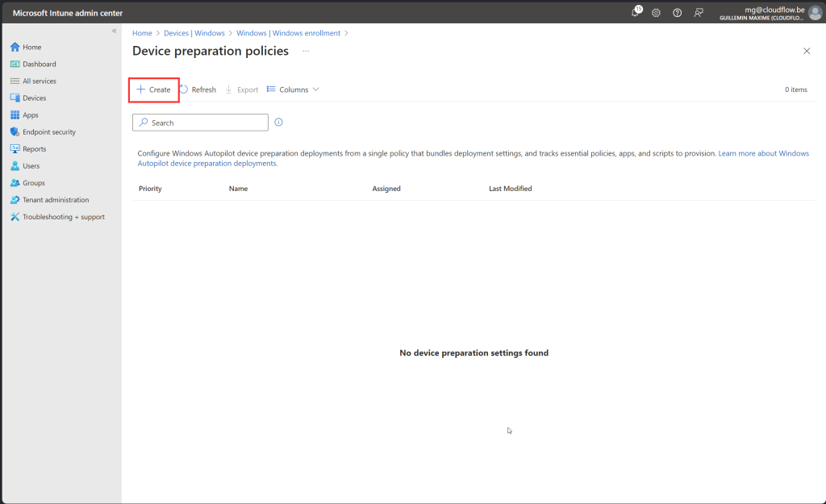Click the Tenant administration icon
This screenshot has height=504, width=826.
(15, 200)
